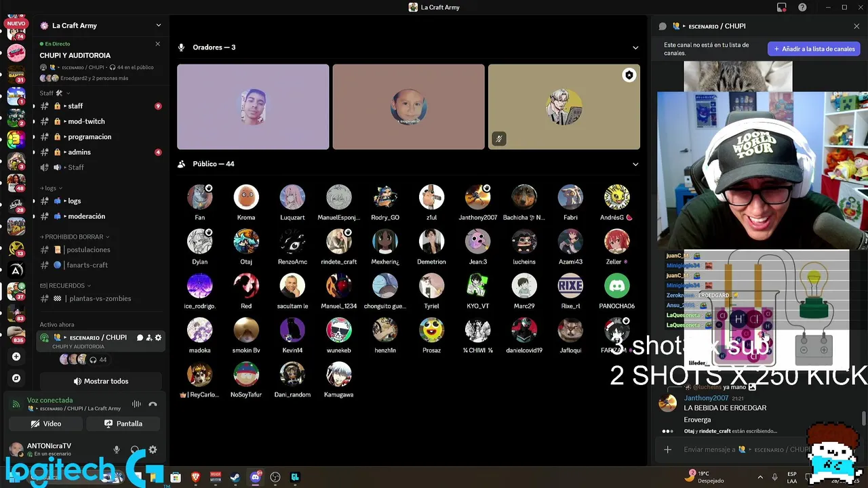Toggle camera with the Vídeo button
This screenshot has height=488, width=868.
[x=46, y=424]
